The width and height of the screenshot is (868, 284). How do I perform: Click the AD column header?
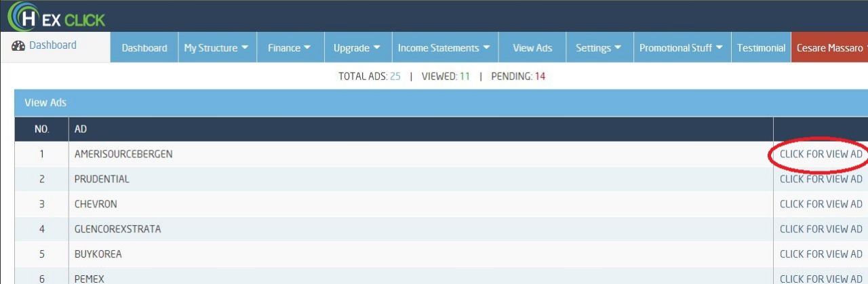(x=81, y=129)
